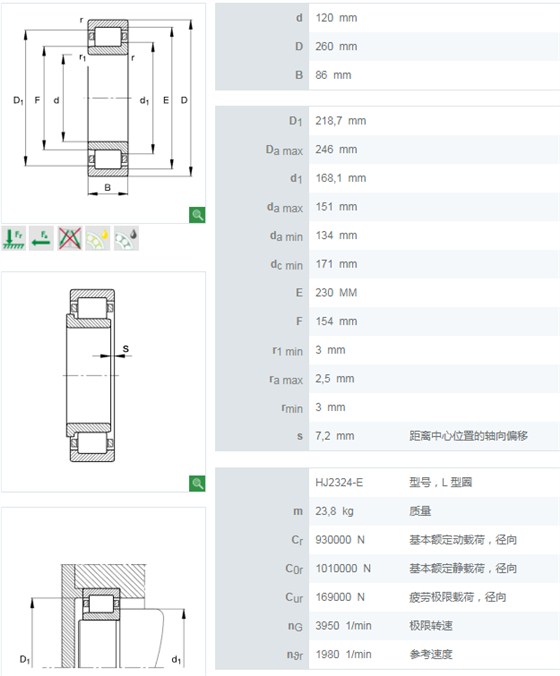
Task: Click the model number HJ2324-E
Action: click(339, 482)
